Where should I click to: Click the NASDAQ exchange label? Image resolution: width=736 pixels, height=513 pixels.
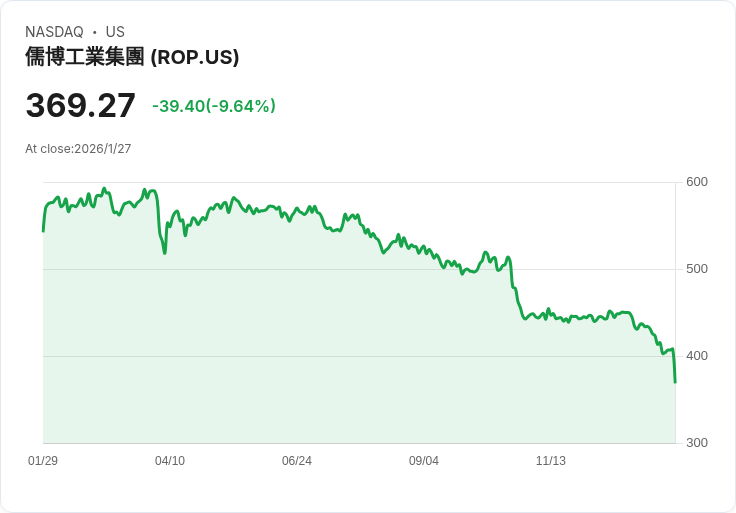pos(54,32)
